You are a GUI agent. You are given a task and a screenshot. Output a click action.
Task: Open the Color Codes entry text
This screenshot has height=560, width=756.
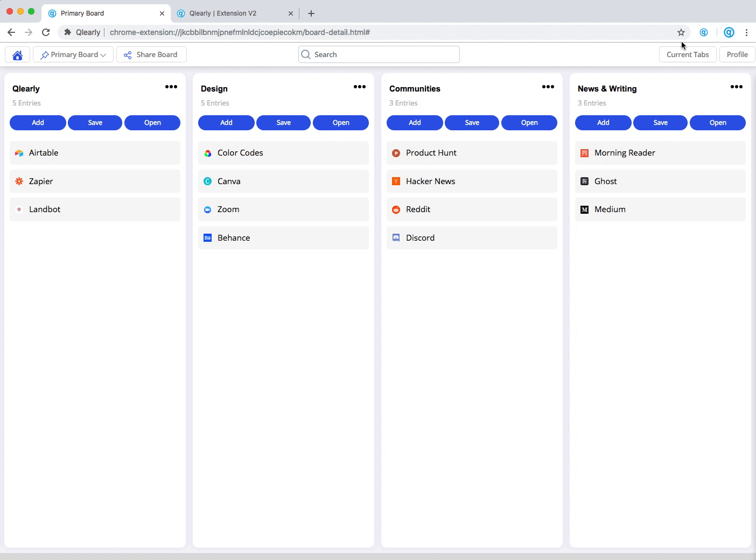pos(240,153)
